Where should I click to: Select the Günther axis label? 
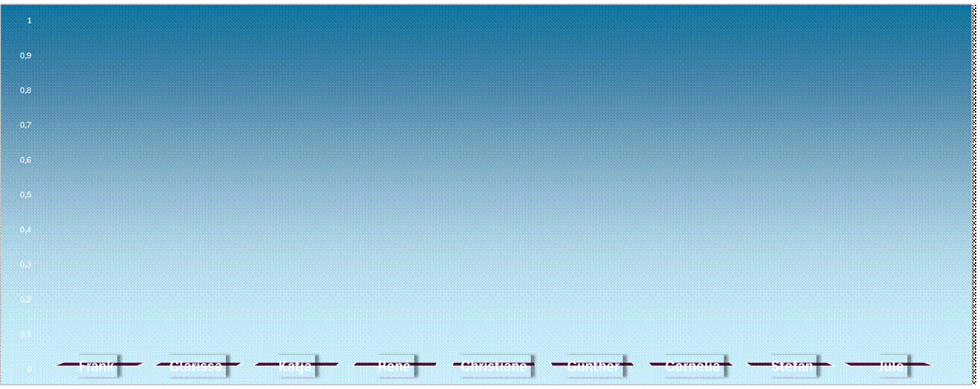593,365
